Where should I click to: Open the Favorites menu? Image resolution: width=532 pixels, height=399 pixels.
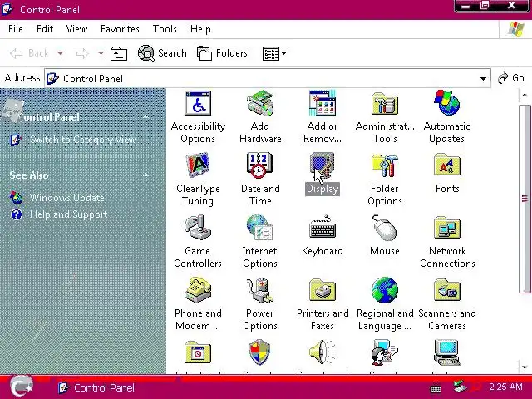point(120,29)
